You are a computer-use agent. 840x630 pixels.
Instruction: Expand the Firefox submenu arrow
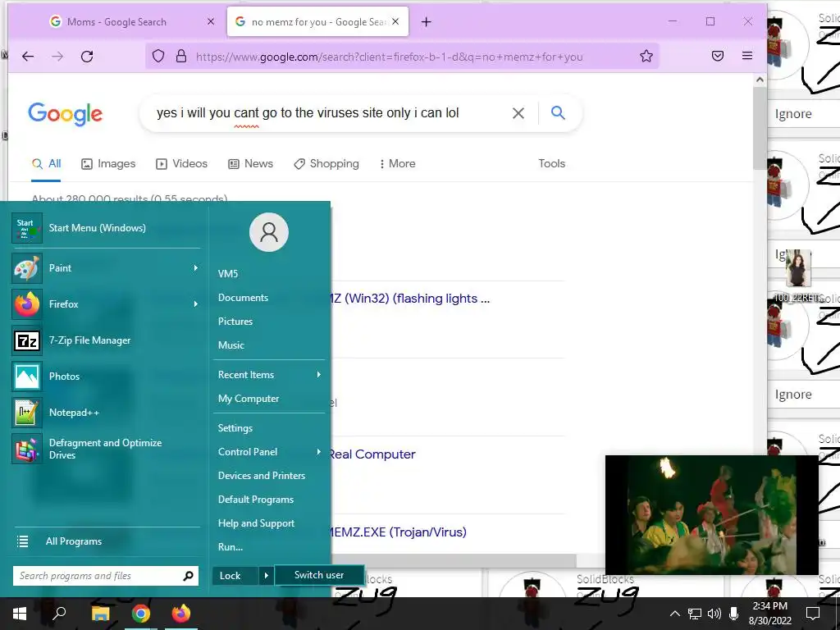point(196,304)
